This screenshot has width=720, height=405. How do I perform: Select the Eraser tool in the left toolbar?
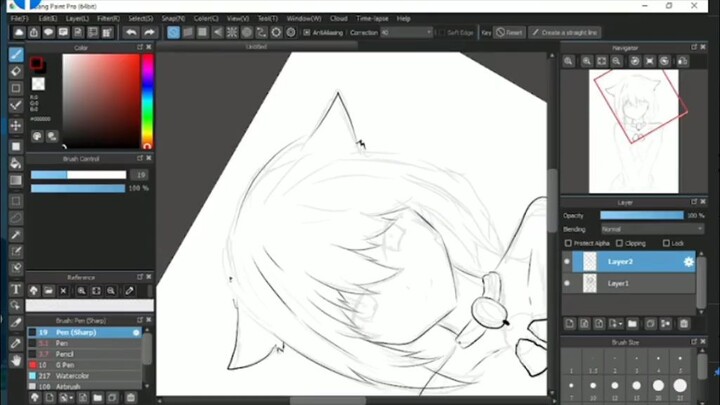pyautogui.click(x=16, y=70)
